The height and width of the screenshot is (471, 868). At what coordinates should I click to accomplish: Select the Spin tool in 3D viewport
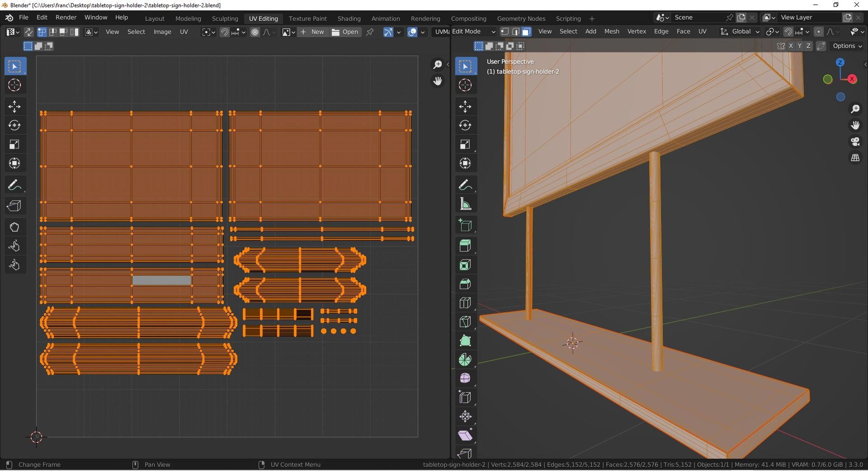[465, 360]
